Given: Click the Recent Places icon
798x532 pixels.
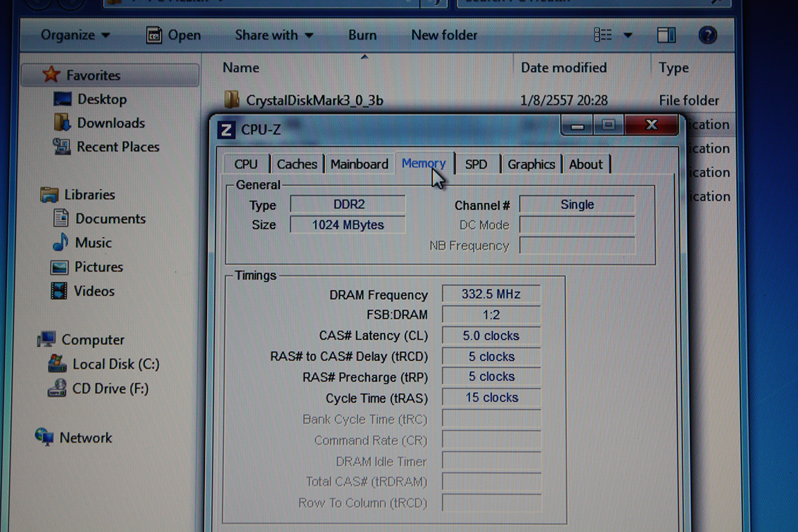Looking at the screenshot, I should (x=62, y=147).
